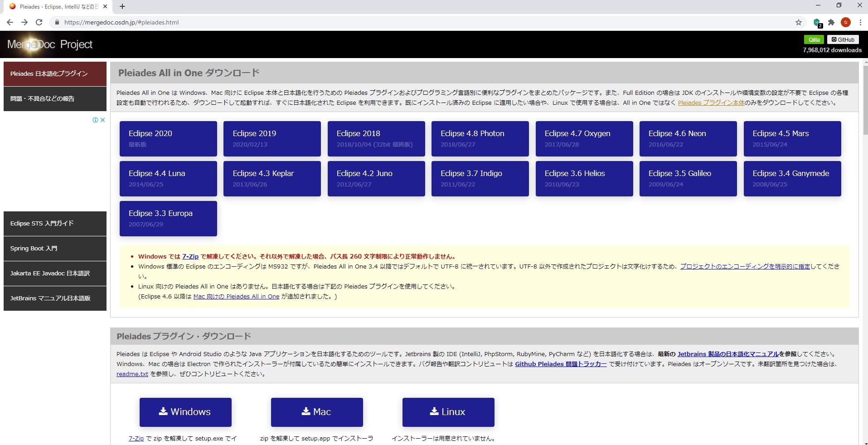Open the readme.txt link
This screenshot has height=445, width=868.
(x=132, y=374)
